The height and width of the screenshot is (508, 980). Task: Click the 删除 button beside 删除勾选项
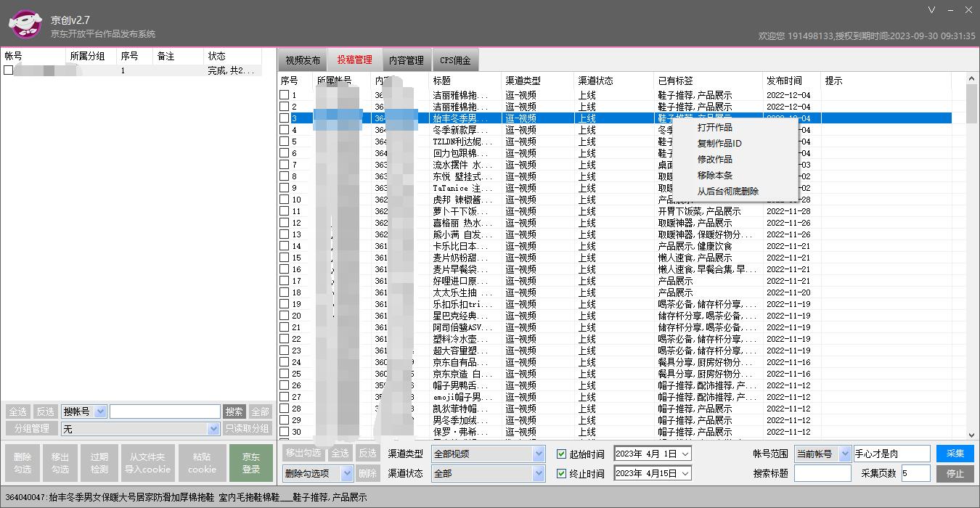[x=367, y=473]
